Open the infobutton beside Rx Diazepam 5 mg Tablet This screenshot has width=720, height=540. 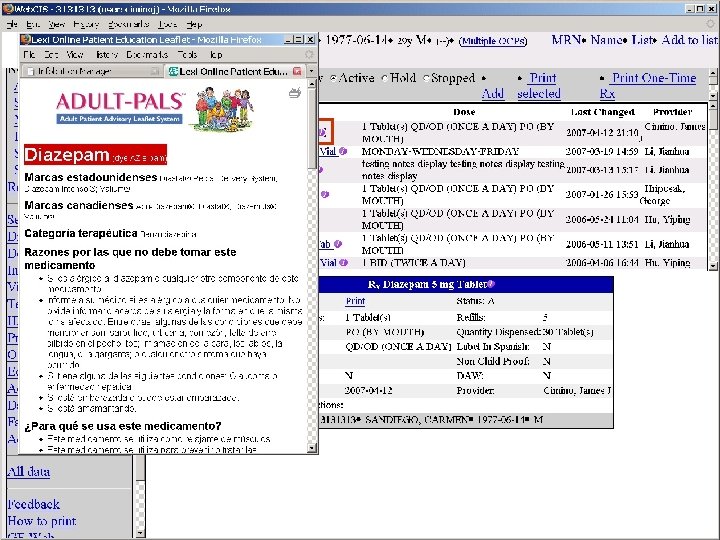click(x=491, y=284)
